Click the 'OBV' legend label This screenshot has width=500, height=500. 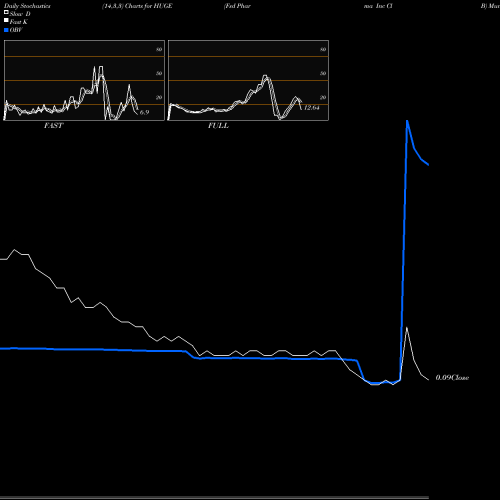[16, 30]
